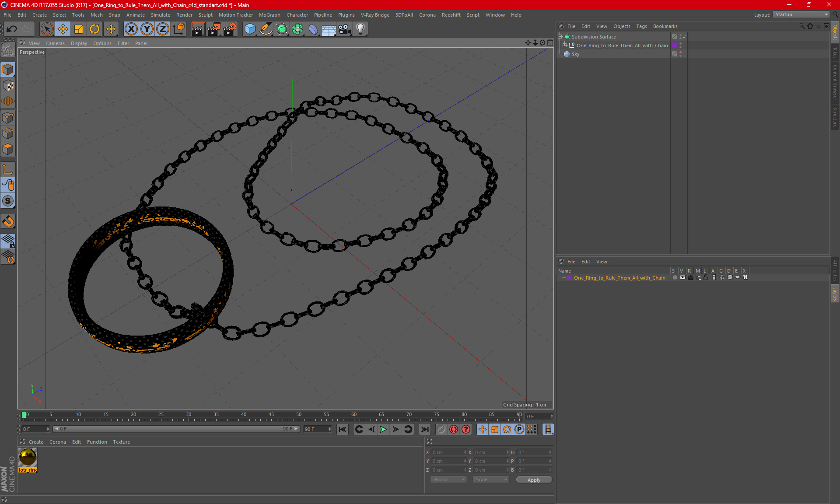This screenshot has height=504, width=840.
Task: Open the array modeling objects icon
Action: (298, 29)
